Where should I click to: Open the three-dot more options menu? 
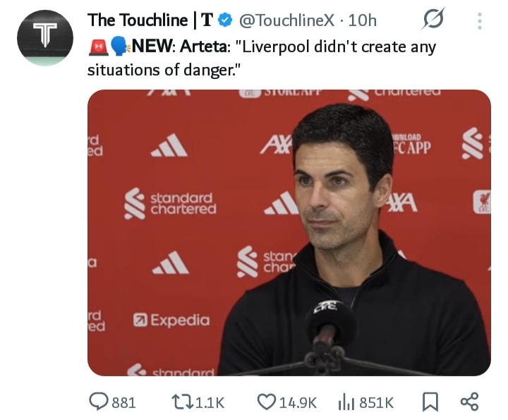(x=480, y=21)
